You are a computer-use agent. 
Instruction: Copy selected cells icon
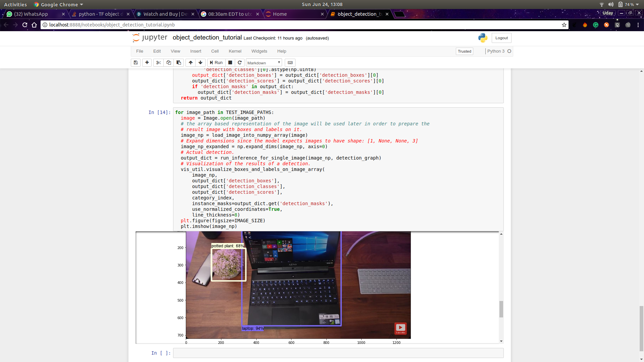169,63
